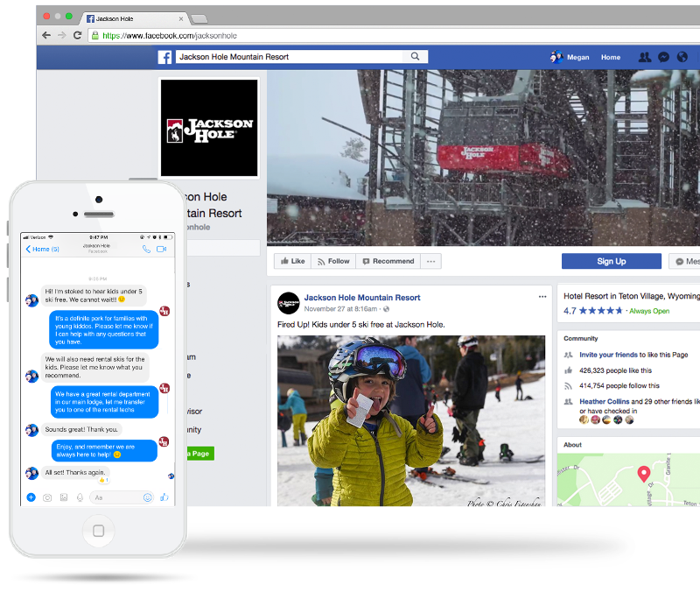
Task: Tap the iPhone home button
Action: tap(98, 531)
